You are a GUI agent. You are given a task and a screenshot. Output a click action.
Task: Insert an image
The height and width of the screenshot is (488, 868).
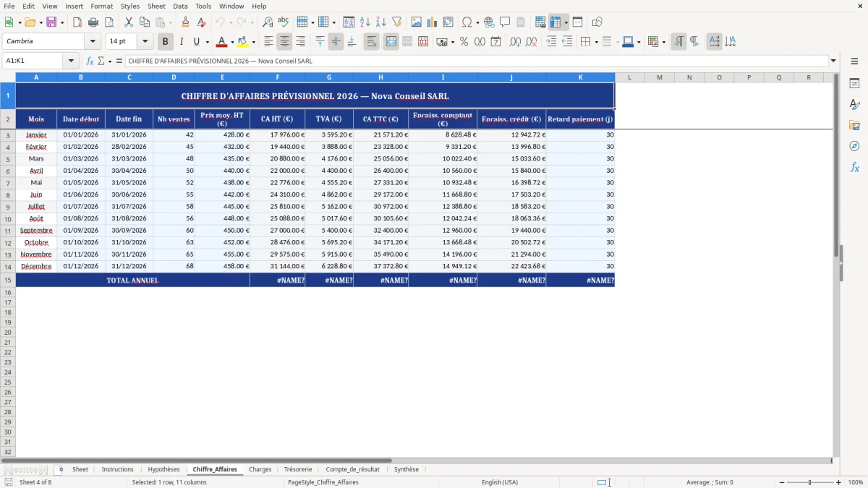coord(417,22)
